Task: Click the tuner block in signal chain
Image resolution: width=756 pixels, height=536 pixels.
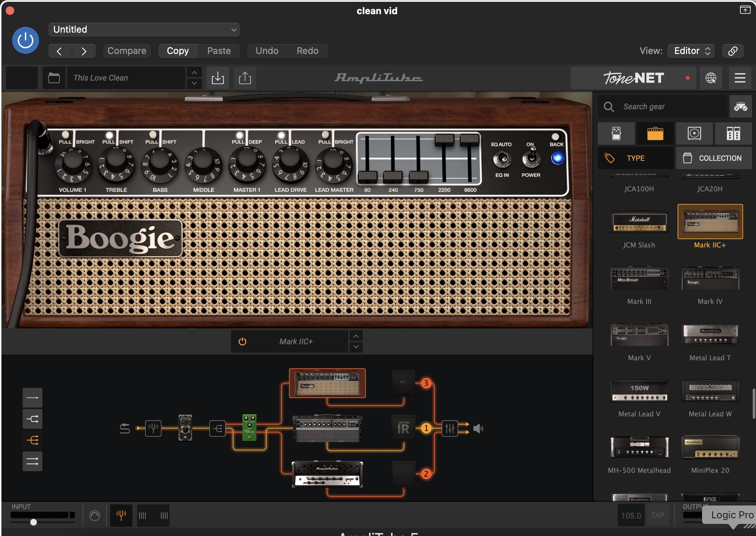Action: pos(153,428)
